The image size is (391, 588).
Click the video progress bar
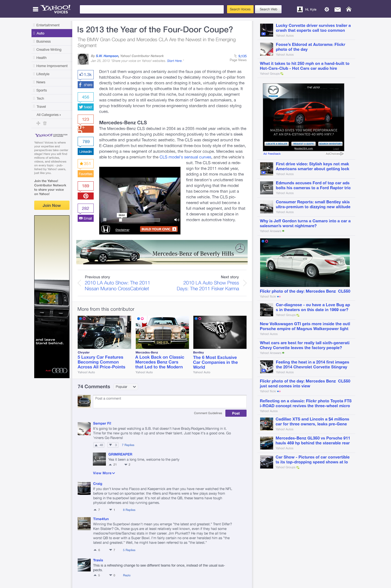pyautogui.click(x=140, y=220)
